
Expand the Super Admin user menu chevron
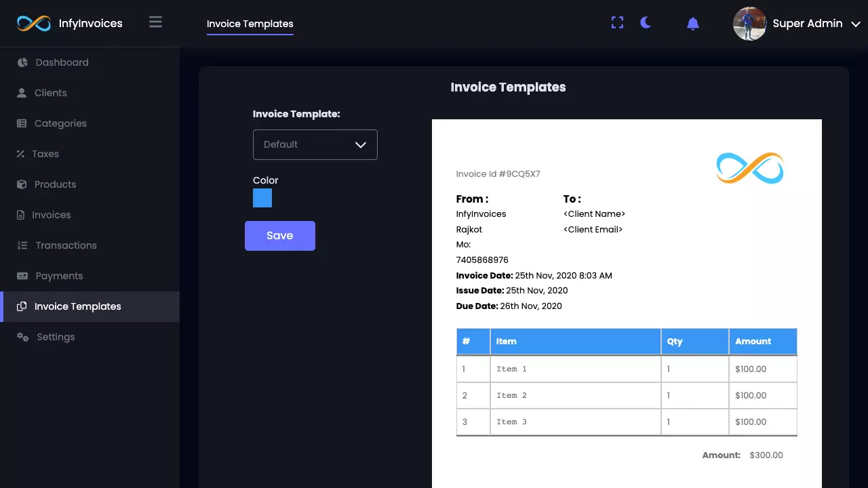pos(855,24)
